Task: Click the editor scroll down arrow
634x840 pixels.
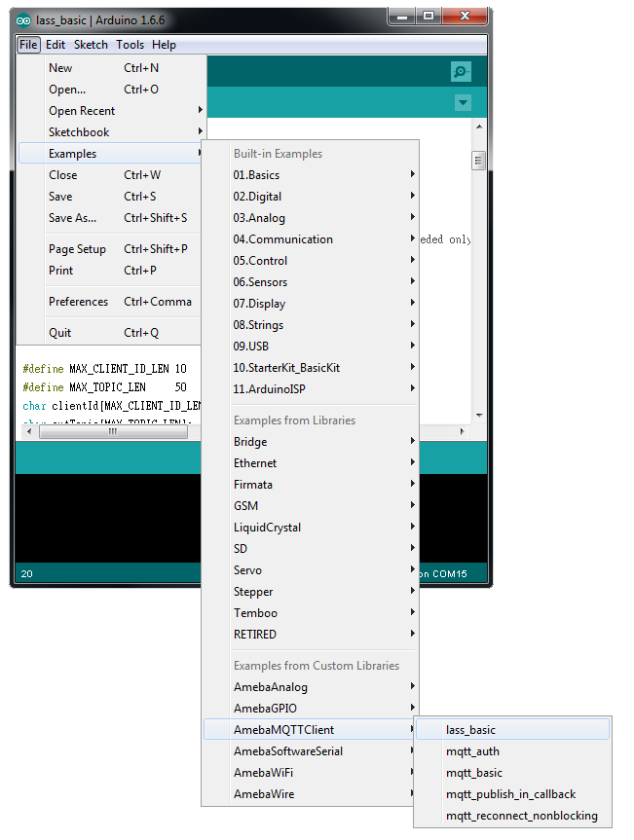Action: [x=479, y=416]
